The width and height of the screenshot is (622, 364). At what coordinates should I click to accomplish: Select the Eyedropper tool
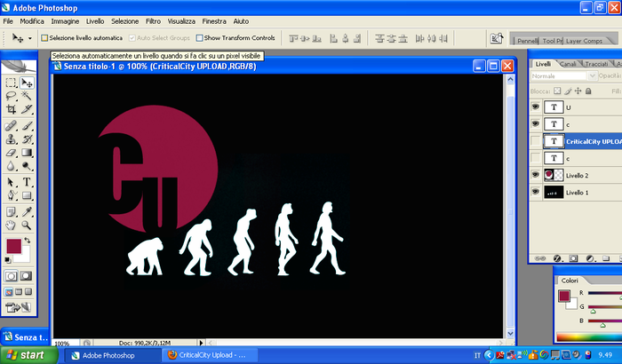click(x=27, y=211)
